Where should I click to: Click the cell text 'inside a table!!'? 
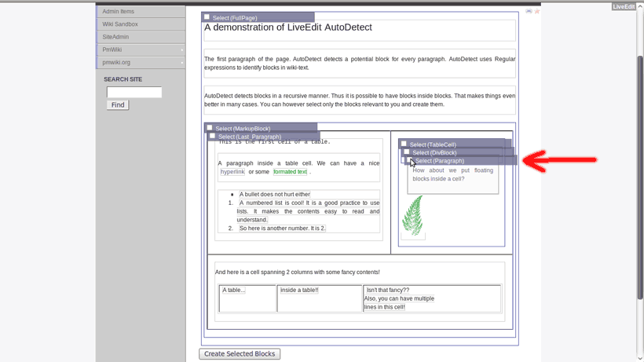pos(299,291)
